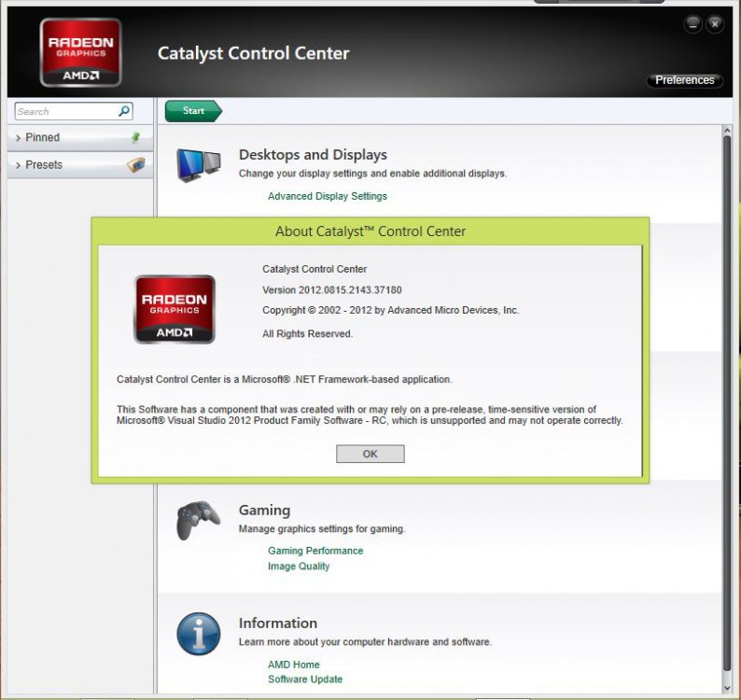
Task: Click the Gaming controller icon
Action: click(x=198, y=520)
